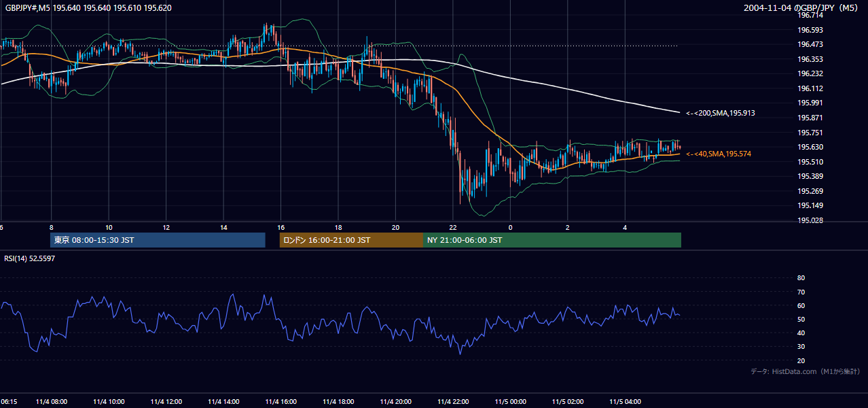Click the RSI 50 level label

801,319
